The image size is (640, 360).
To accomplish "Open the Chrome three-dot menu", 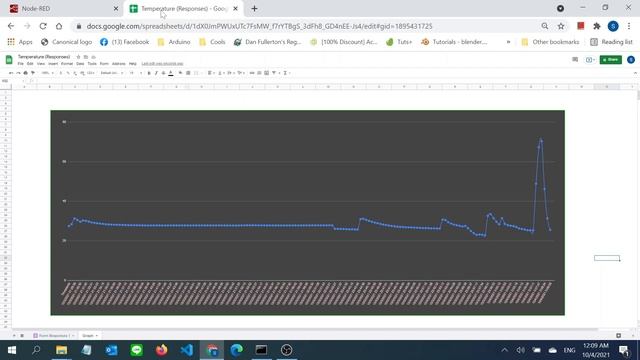I will coord(629,26).
